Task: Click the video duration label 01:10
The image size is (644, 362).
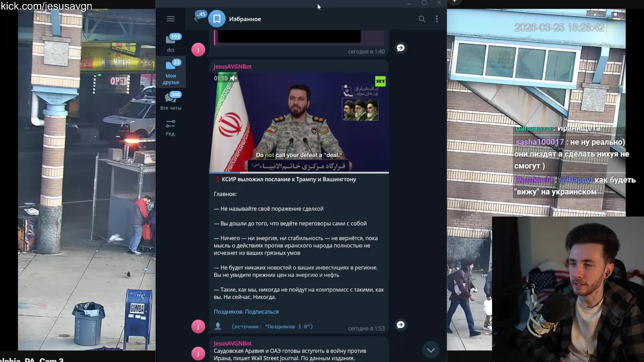Action: tap(221, 78)
